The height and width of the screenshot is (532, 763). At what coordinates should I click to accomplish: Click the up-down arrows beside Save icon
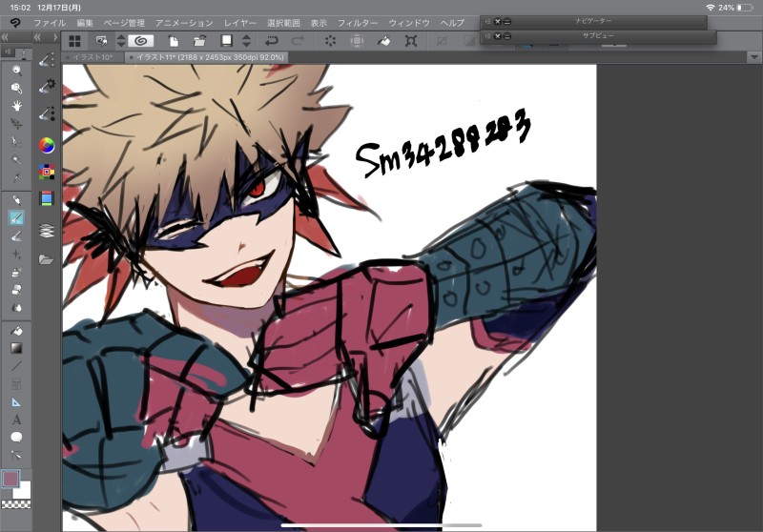point(247,41)
